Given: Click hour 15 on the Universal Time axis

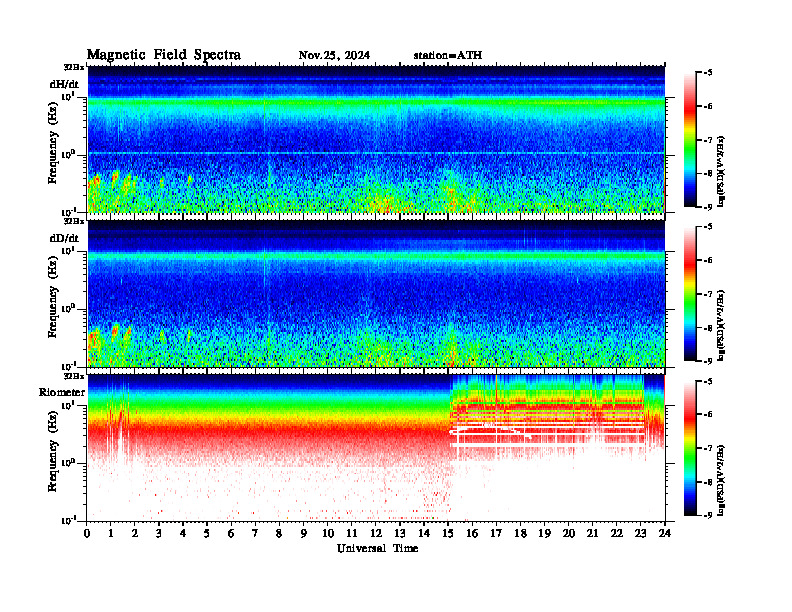Looking at the screenshot, I should pyautogui.click(x=448, y=534).
